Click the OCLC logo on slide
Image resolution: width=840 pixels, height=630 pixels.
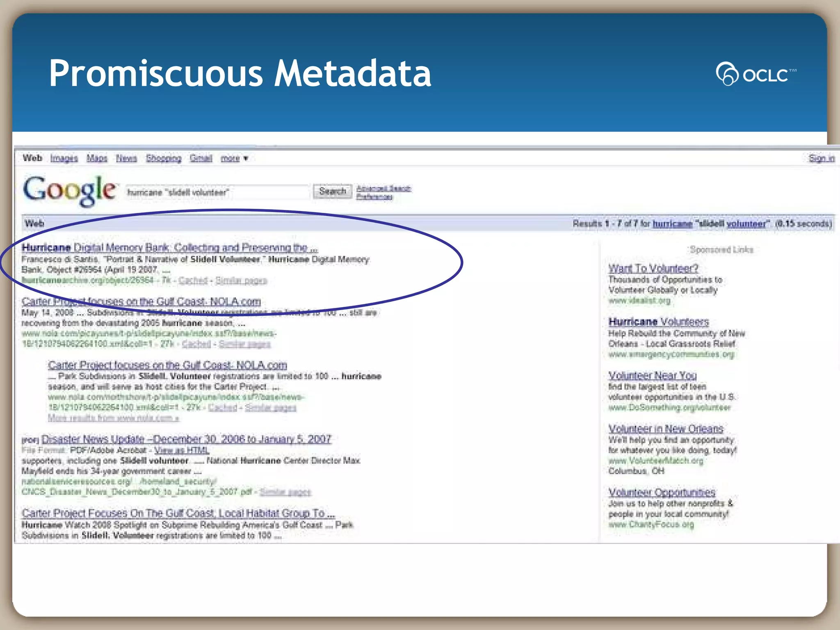pyautogui.click(x=756, y=74)
